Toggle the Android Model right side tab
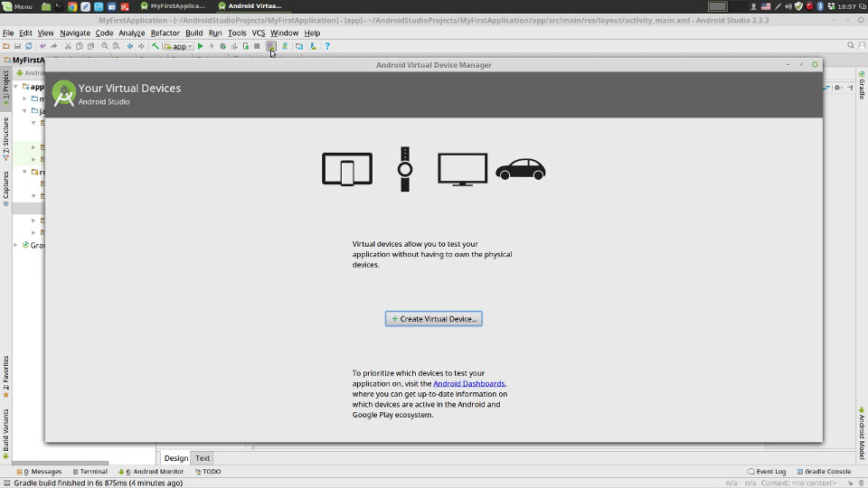The image size is (868, 488). click(862, 433)
